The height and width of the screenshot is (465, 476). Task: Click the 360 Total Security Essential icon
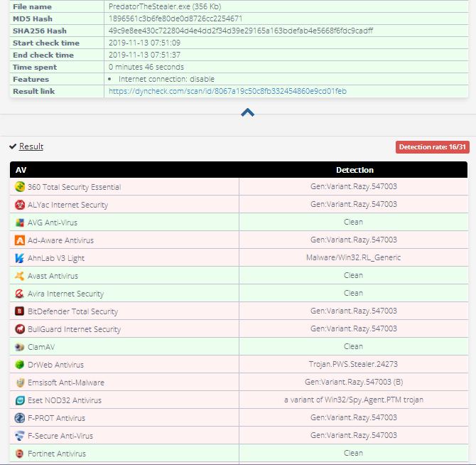20,187
